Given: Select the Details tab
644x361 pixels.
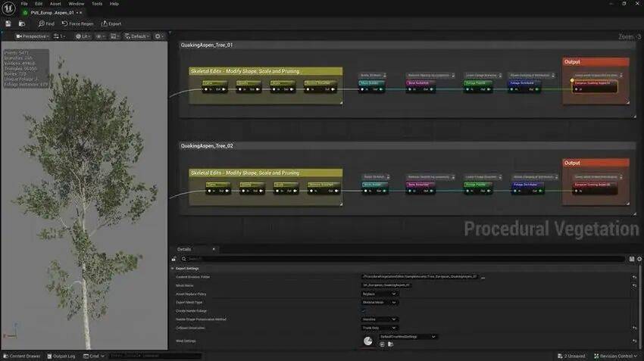Looking at the screenshot, I should pos(185,249).
